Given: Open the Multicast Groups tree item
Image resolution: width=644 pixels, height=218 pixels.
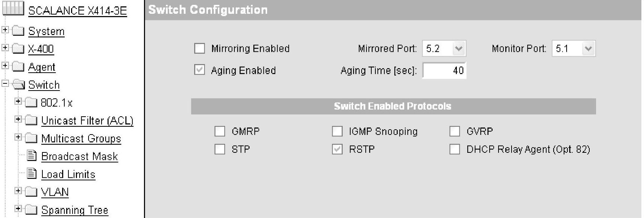Looking at the screenshot, I should [81, 139].
